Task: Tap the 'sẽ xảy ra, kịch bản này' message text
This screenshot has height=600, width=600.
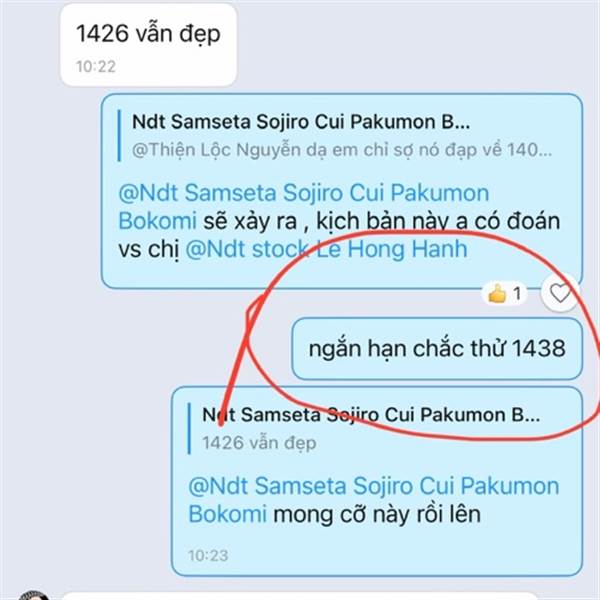Action: click(382, 221)
